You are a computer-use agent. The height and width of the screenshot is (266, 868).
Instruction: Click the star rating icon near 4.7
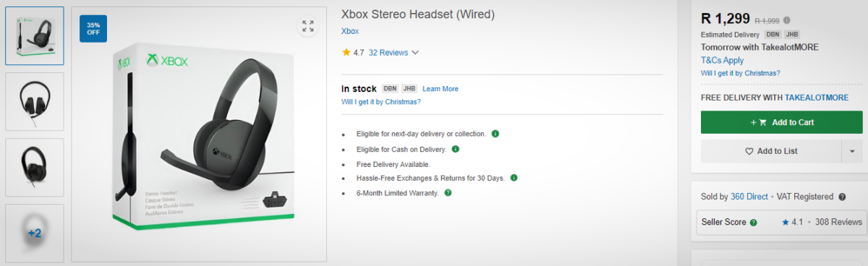pos(346,52)
